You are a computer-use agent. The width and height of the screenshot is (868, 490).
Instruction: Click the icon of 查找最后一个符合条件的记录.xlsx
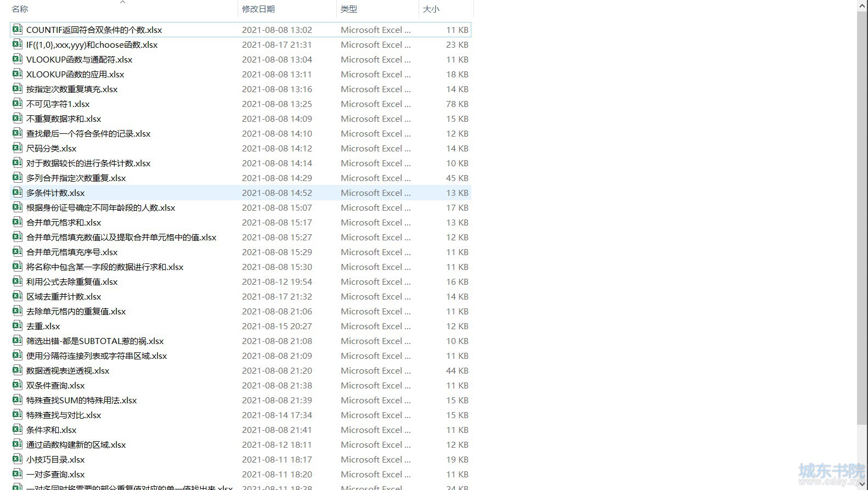(18, 133)
